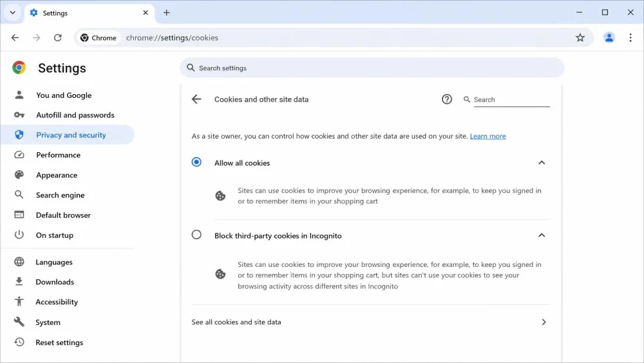
Task: Collapse the Allow all cookies description
Action: click(x=542, y=162)
